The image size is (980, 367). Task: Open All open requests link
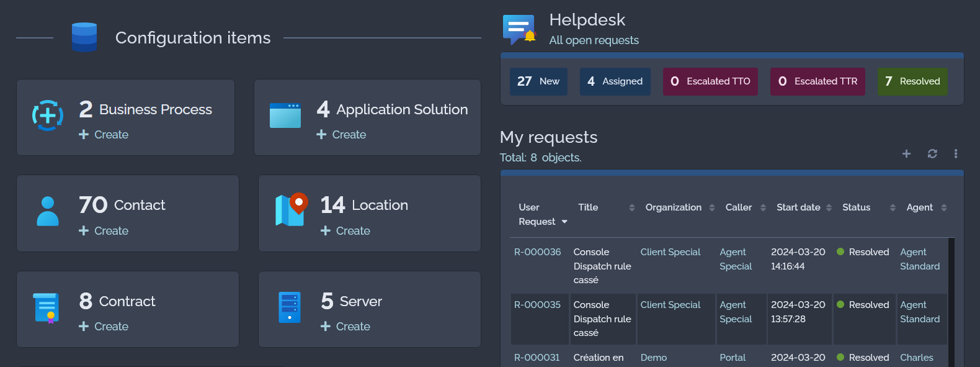click(x=594, y=40)
